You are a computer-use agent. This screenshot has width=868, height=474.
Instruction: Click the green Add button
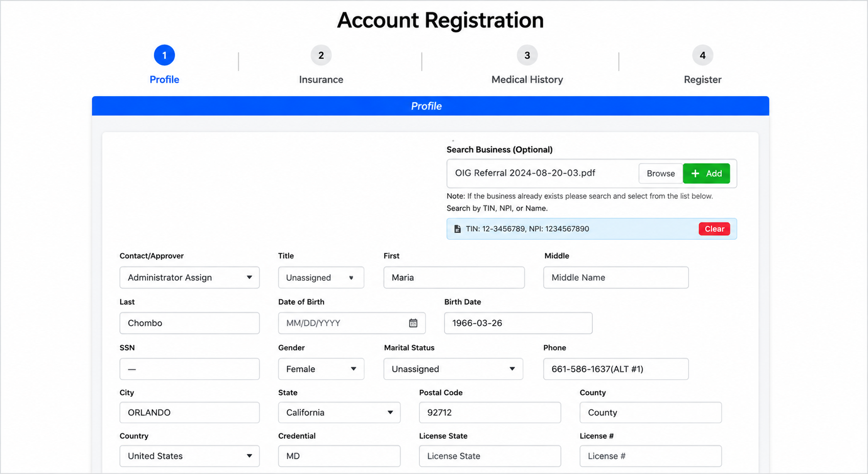tap(706, 173)
